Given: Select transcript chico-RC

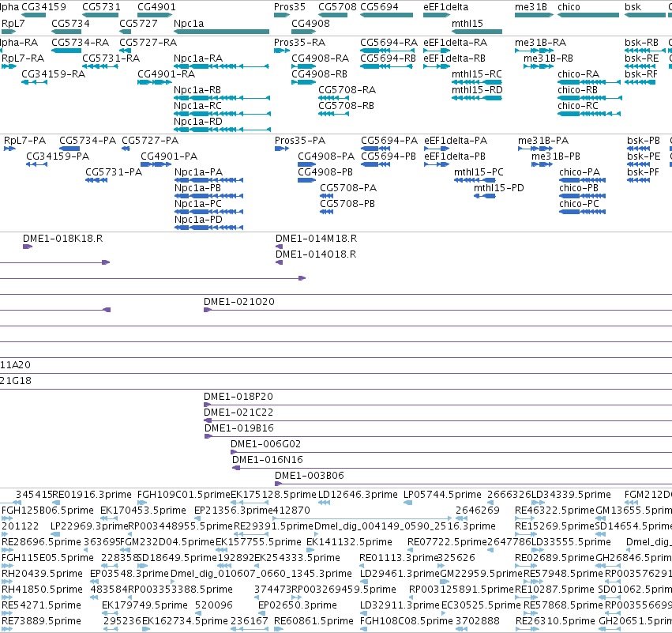Looking at the screenshot, I should (x=589, y=114).
